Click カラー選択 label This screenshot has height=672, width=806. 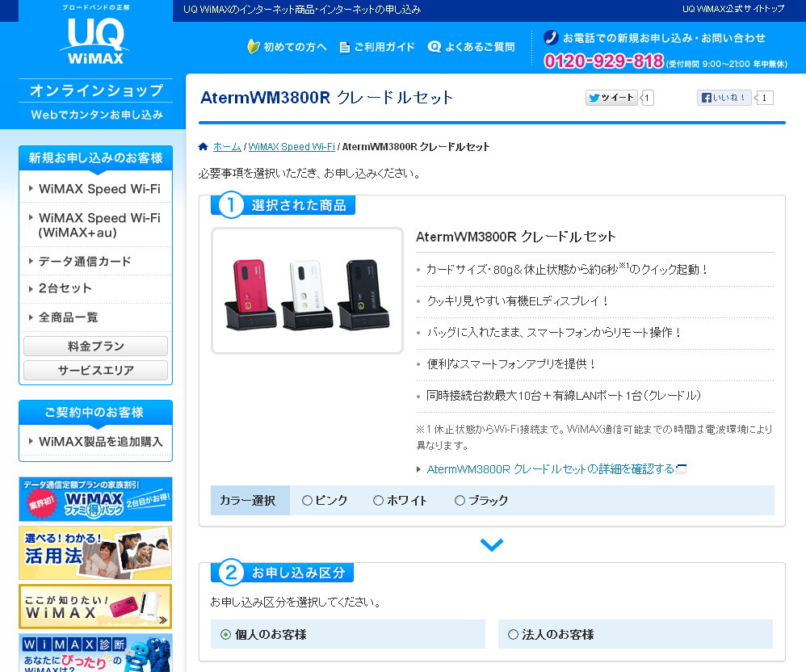248,500
